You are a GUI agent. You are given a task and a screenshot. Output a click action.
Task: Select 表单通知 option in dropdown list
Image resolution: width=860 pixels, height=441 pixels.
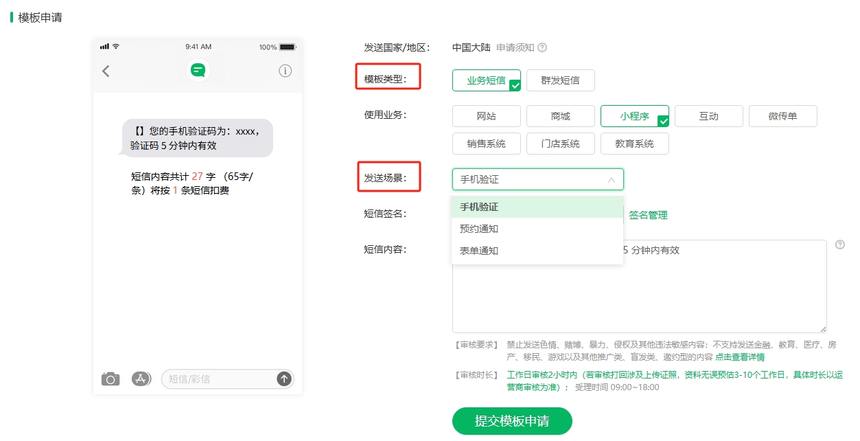(538, 251)
